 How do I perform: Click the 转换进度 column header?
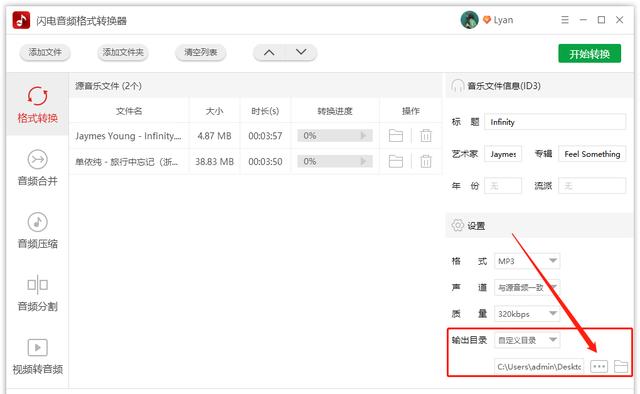point(335,111)
